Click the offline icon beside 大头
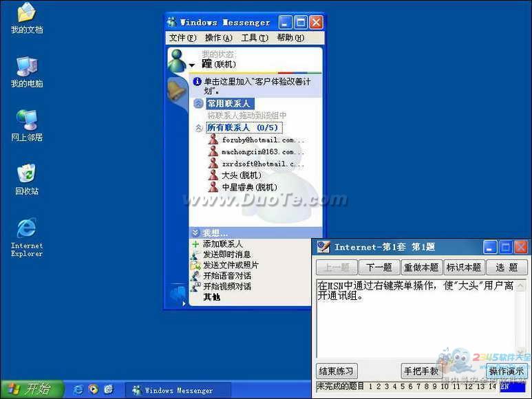532x399 pixels. coord(213,175)
